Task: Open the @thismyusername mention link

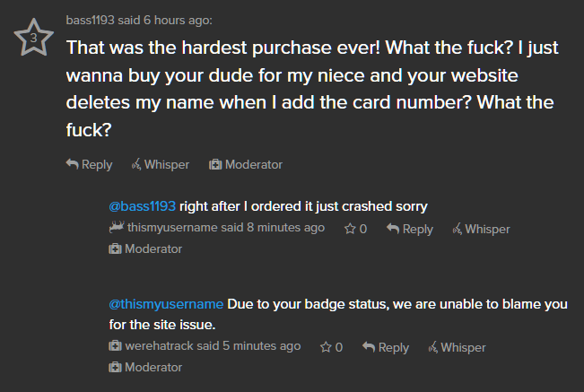Action: [166, 303]
